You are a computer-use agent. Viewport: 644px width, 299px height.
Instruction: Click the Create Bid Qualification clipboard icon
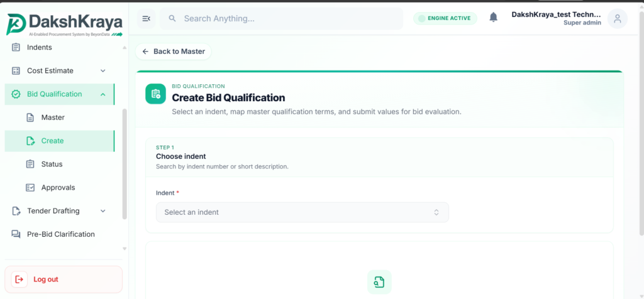[156, 94]
